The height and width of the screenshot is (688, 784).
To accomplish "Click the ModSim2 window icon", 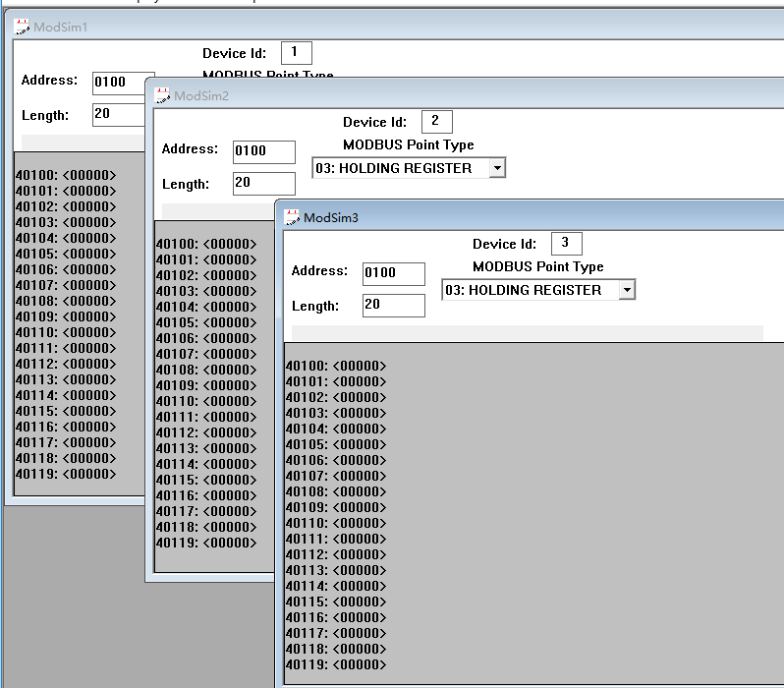I will click(x=162, y=95).
